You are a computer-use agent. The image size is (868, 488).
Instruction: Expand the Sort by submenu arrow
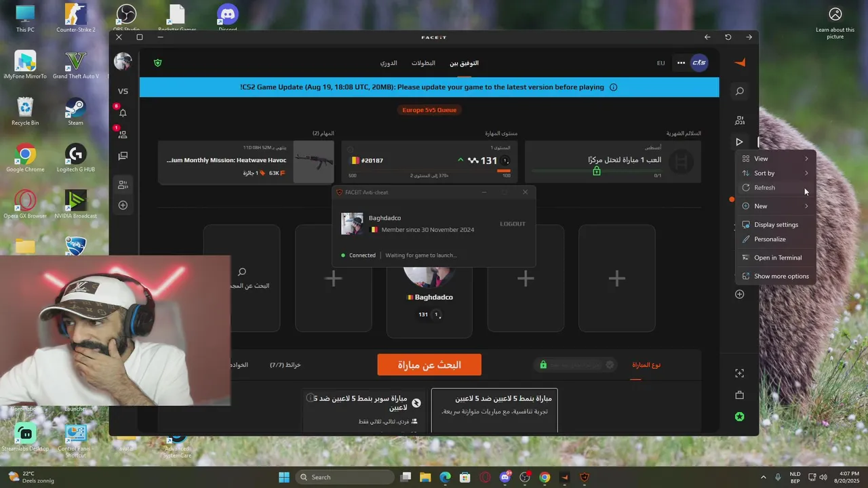click(x=806, y=173)
